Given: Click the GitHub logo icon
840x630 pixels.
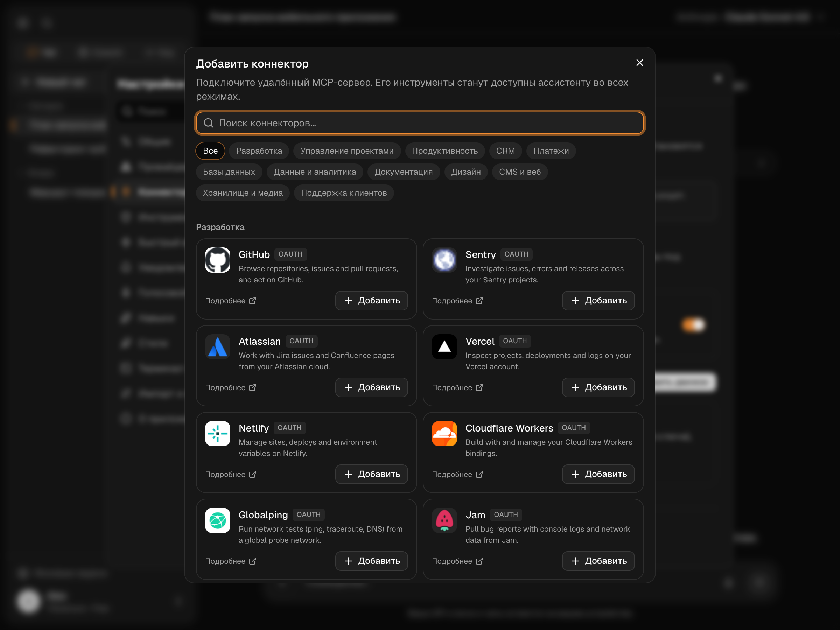Looking at the screenshot, I should [x=218, y=260].
